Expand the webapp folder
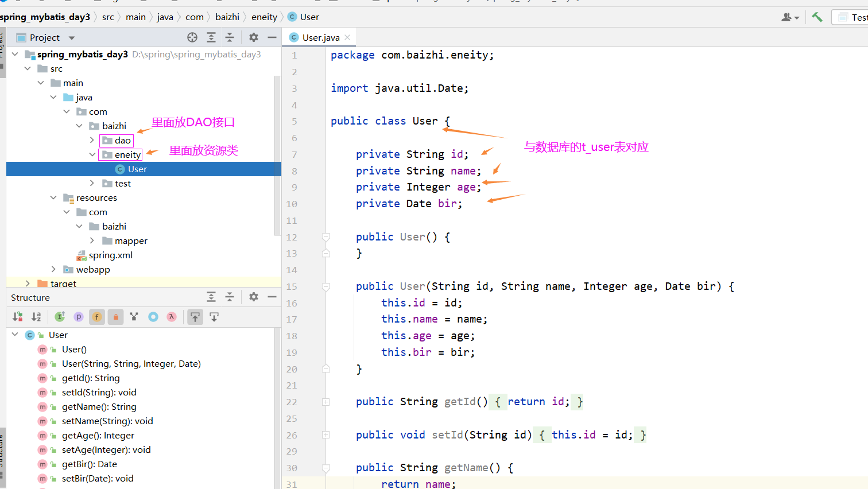The width and height of the screenshot is (868, 489). pos(53,269)
